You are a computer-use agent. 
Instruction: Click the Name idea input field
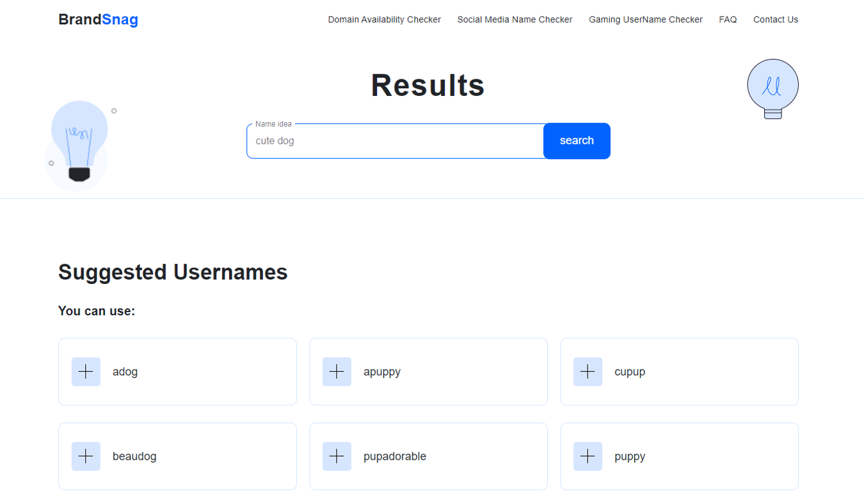pos(394,141)
